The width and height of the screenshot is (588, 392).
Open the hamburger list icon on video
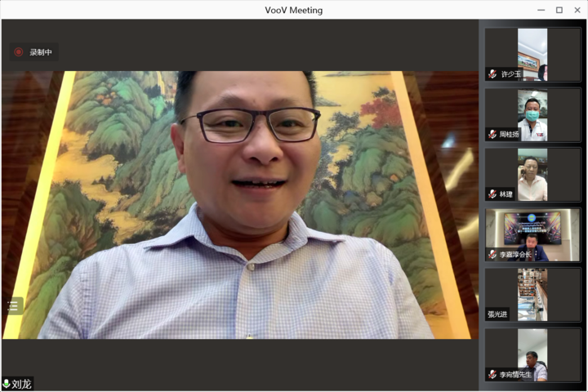[x=13, y=305]
